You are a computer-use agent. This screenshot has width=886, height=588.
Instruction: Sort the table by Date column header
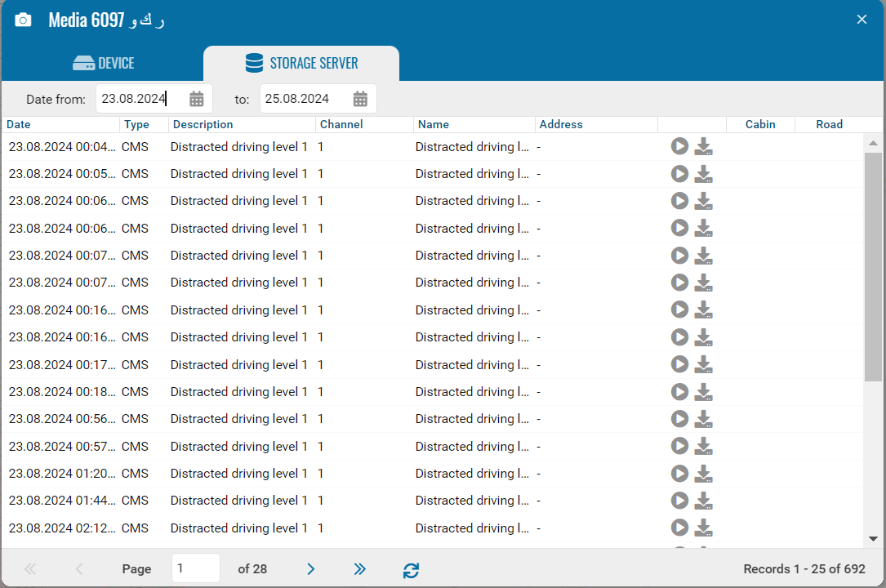click(x=19, y=124)
